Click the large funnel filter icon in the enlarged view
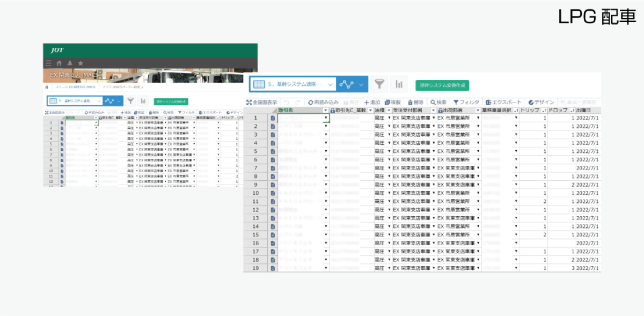Screen dimensions: 644x316 379,84
